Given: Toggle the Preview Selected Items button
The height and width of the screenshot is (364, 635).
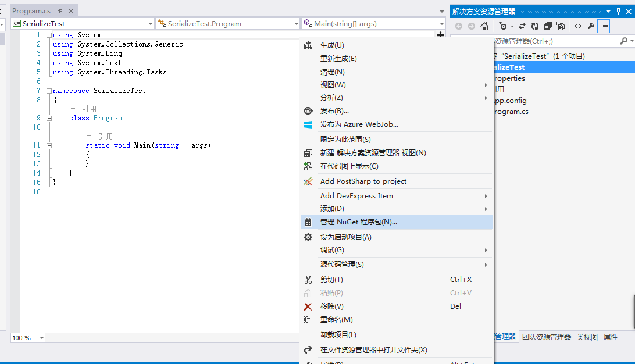Looking at the screenshot, I should (x=604, y=26).
